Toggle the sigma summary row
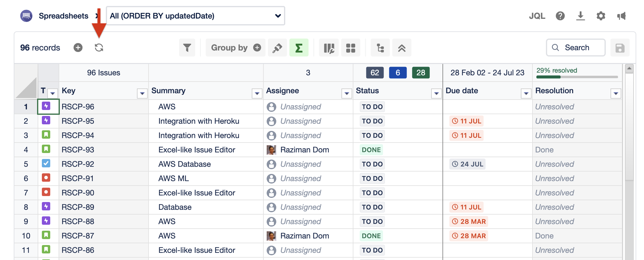Screen dimensions: 644x260 [x=299, y=48]
